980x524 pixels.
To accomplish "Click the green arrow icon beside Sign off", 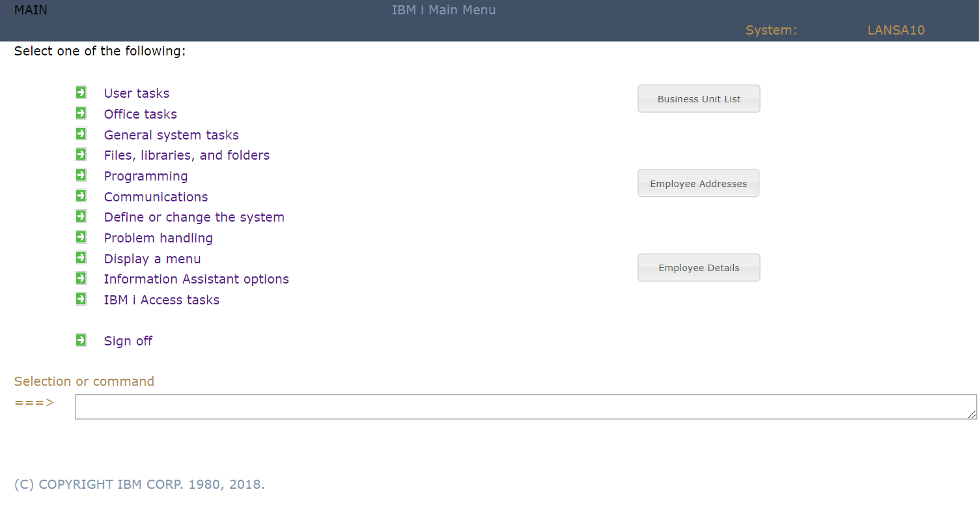I will tap(81, 340).
